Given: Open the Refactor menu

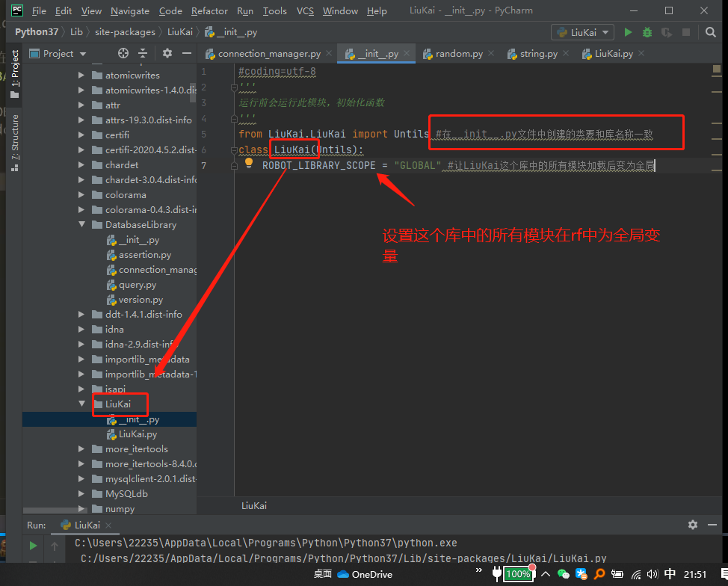Looking at the screenshot, I should point(209,10).
